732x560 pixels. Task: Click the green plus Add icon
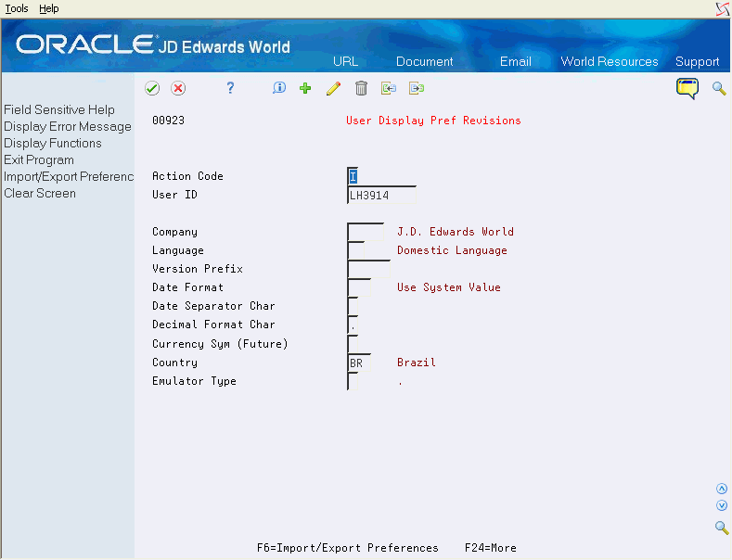305,88
